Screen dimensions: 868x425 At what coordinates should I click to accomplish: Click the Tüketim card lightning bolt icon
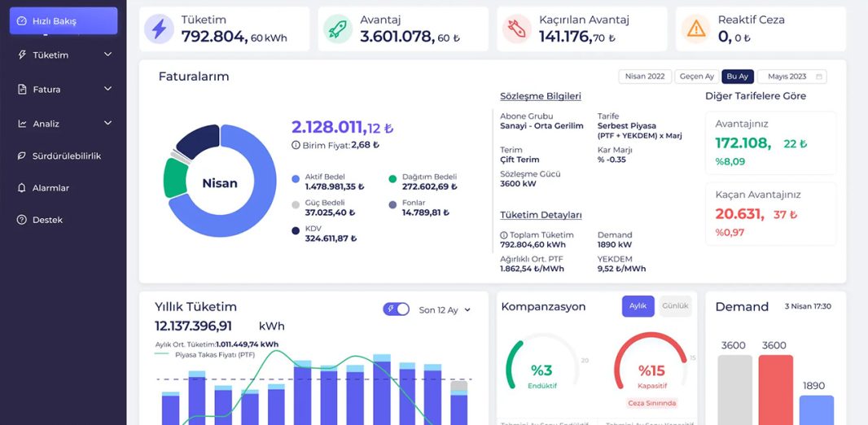coord(159,28)
